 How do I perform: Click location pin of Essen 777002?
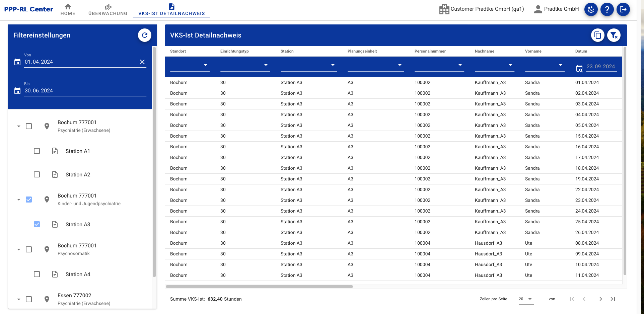coord(47,299)
